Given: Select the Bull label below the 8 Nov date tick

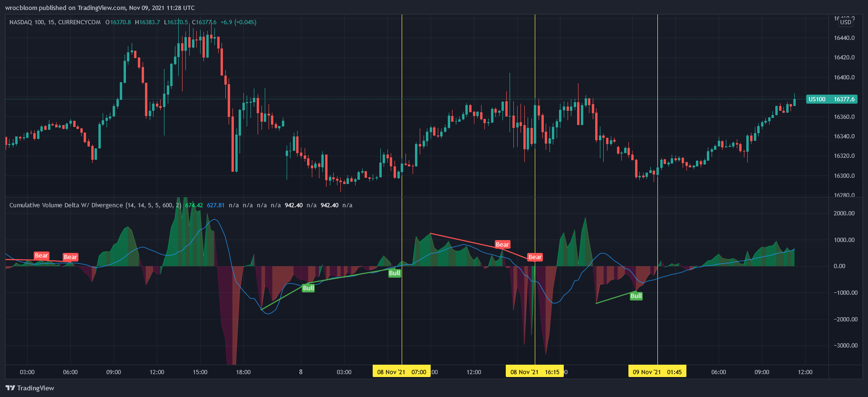Looking at the screenshot, I should pyautogui.click(x=308, y=288).
